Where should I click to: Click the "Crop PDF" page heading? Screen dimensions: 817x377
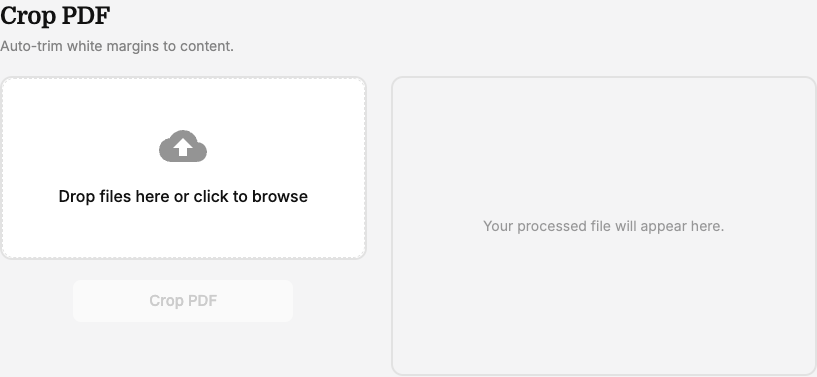click(55, 16)
